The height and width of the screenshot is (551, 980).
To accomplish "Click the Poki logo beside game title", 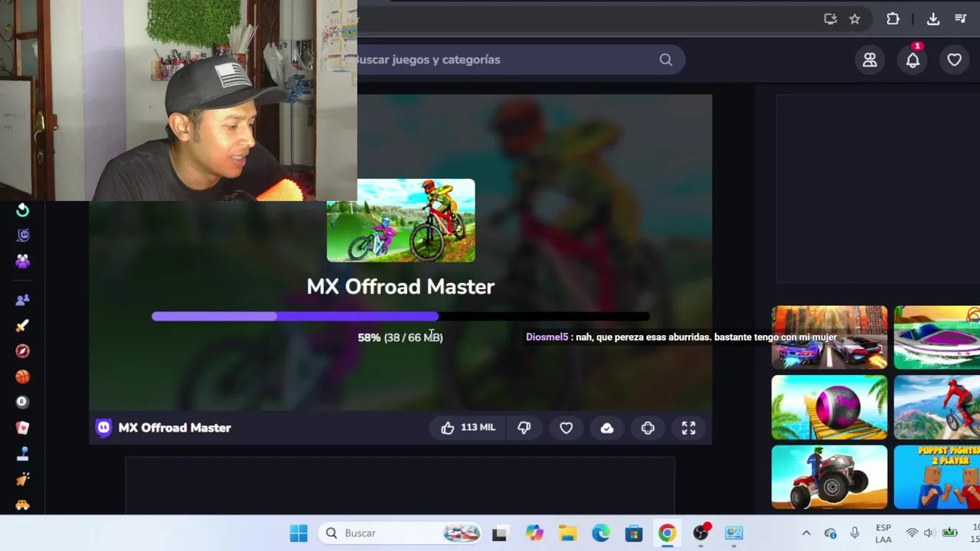I will point(103,428).
